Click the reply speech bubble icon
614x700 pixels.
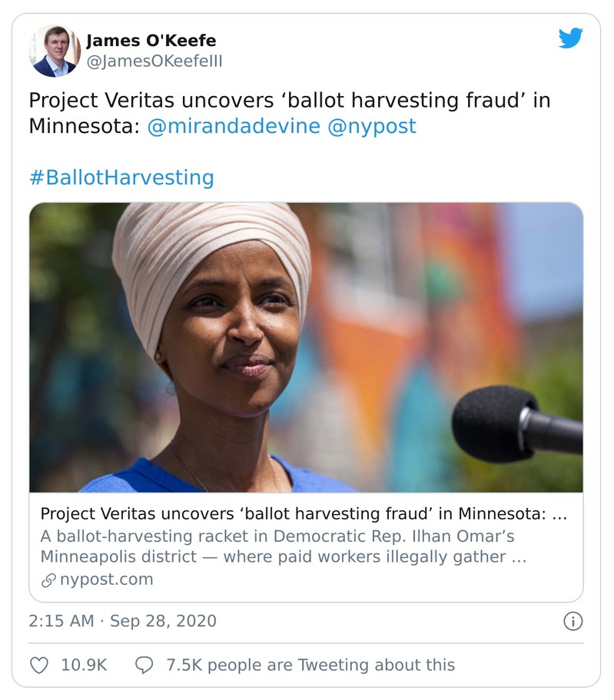[144, 665]
